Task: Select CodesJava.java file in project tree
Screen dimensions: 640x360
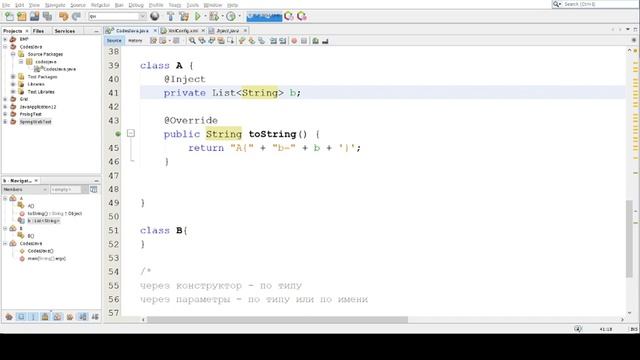Action: (x=60, y=69)
